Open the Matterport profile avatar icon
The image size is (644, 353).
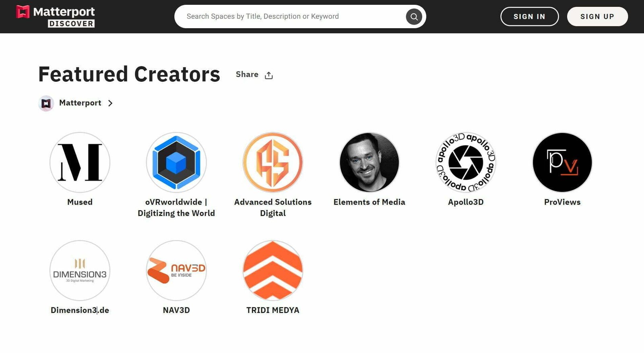coord(46,104)
